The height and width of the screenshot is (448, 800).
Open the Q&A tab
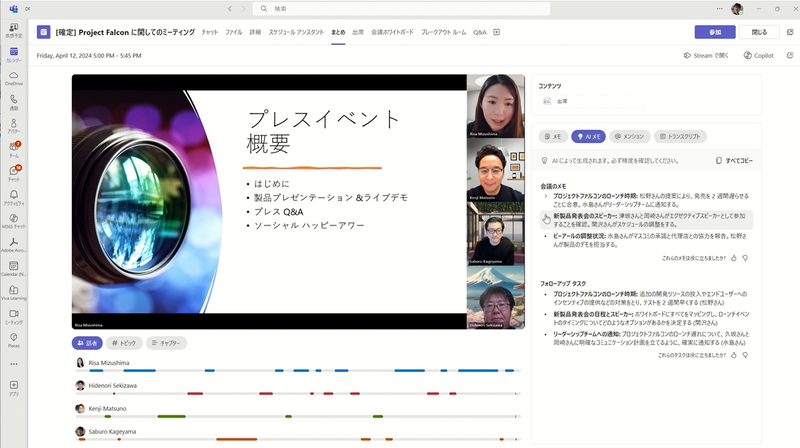point(480,32)
